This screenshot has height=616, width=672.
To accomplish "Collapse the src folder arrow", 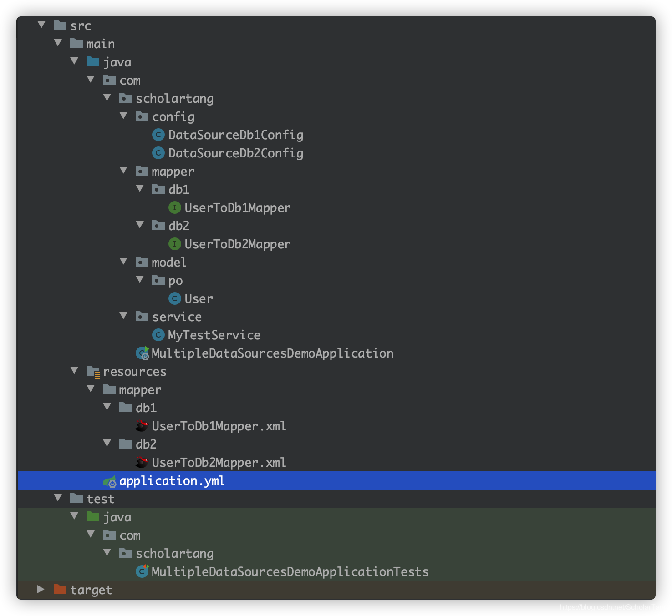I will tap(41, 25).
